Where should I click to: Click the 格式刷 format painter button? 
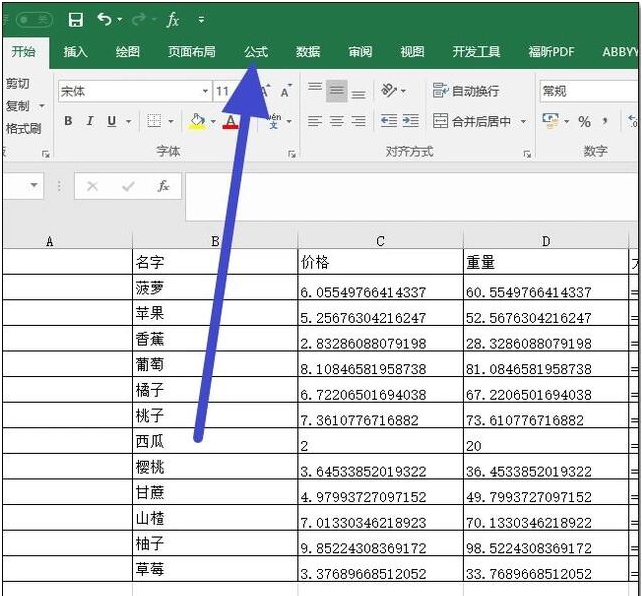click(x=23, y=128)
